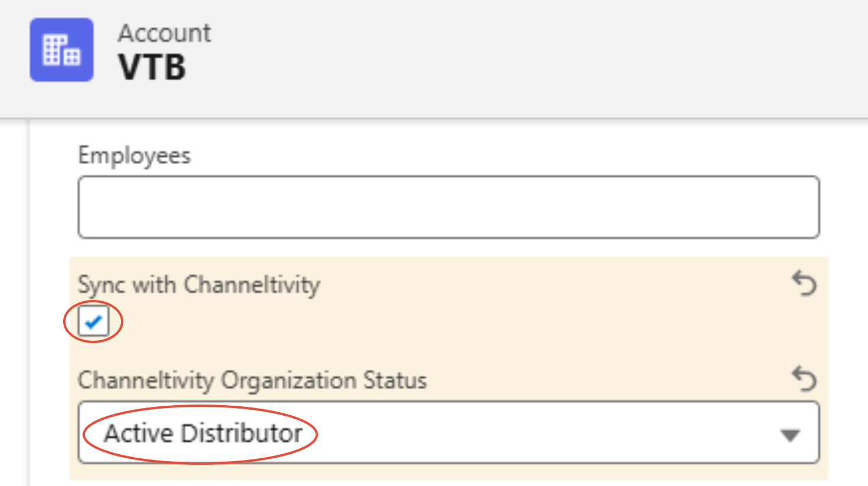Undo the Channeltivity Organization Status change
The width and height of the screenshot is (868, 486).
point(804,379)
